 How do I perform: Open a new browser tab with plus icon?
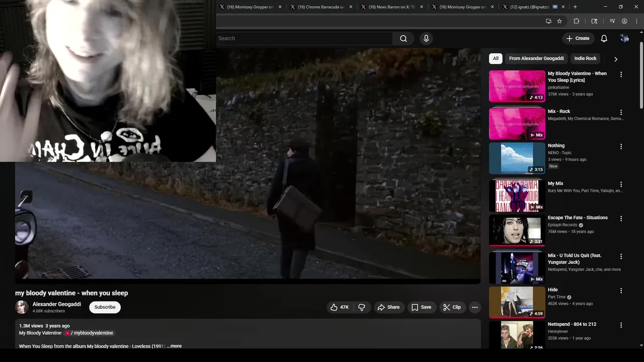point(575,7)
